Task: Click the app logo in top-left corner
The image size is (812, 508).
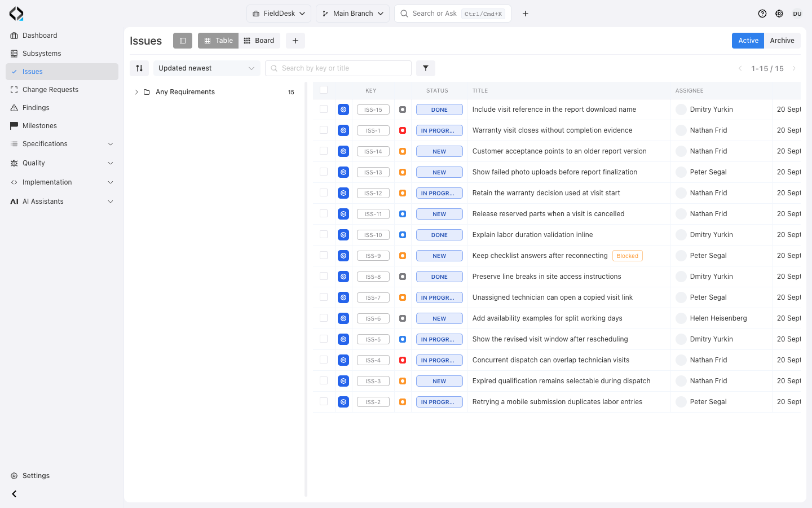Action: (x=16, y=14)
